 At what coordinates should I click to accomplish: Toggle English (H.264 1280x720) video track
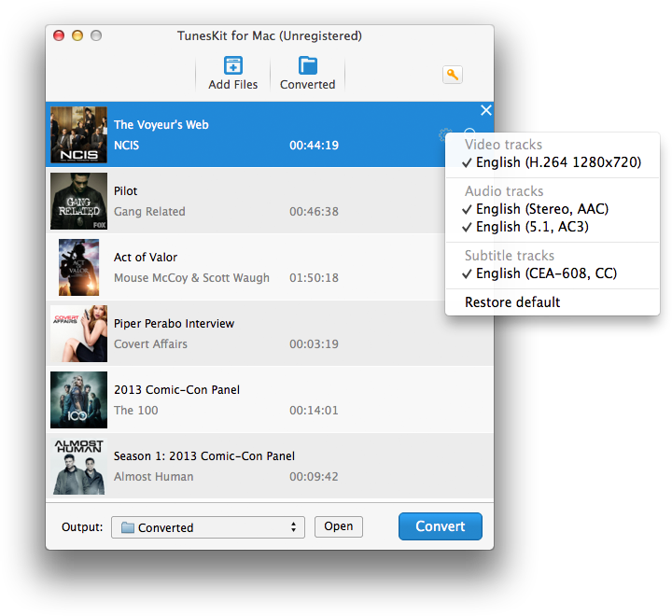click(x=553, y=162)
